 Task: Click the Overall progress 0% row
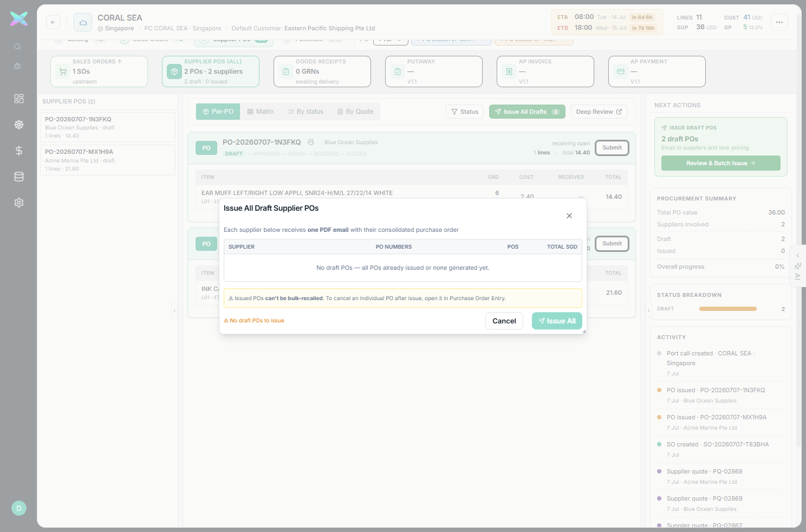pyautogui.click(x=720, y=267)
